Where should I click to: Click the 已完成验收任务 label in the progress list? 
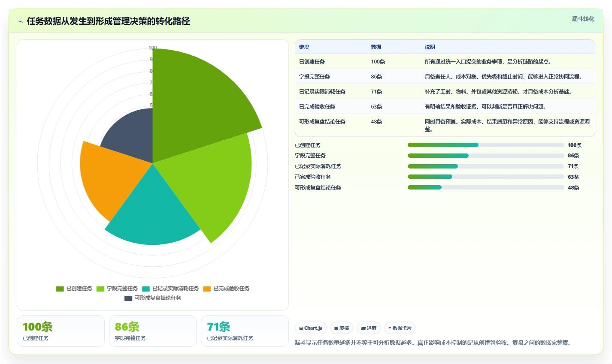313,177
